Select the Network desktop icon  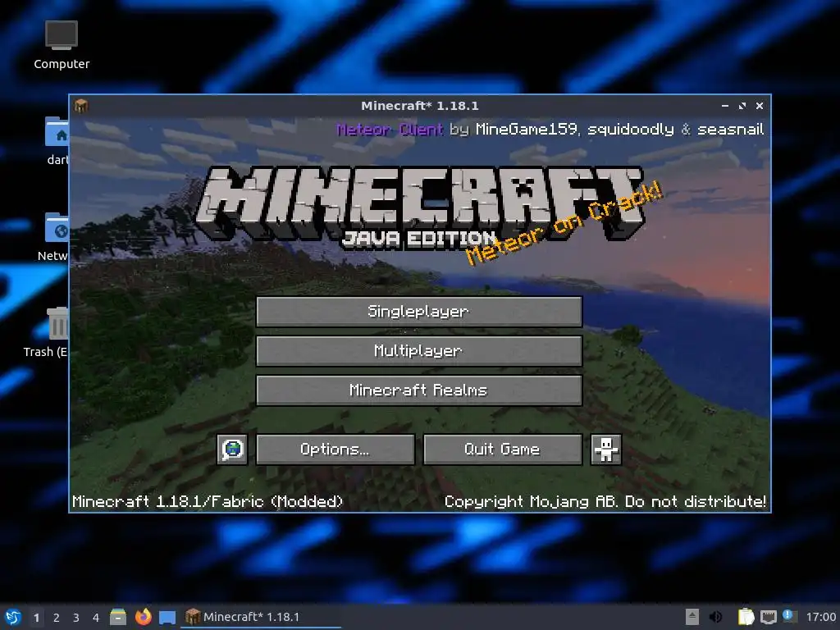coord(53,236)
